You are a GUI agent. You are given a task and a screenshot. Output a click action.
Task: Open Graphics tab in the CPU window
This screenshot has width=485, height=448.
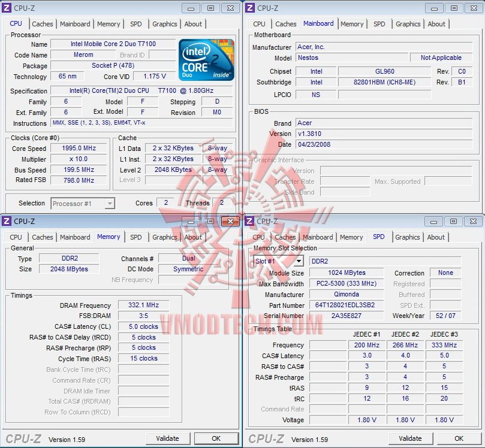point(164,24)
